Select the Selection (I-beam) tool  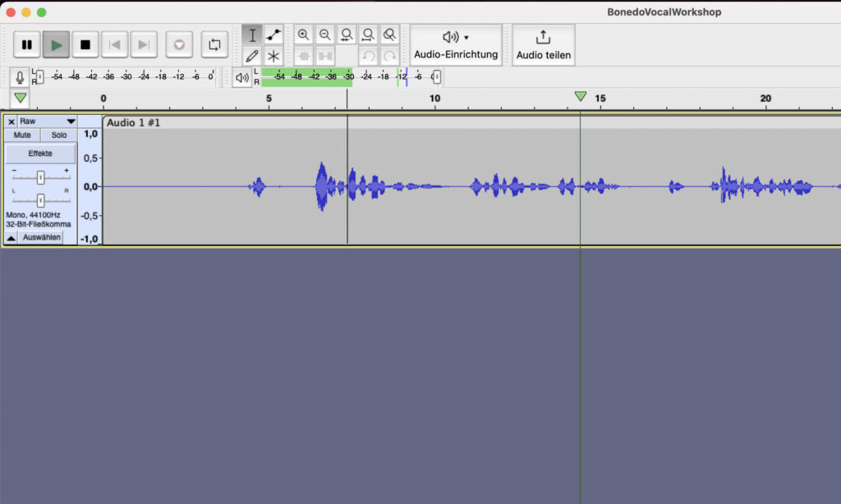252,34
